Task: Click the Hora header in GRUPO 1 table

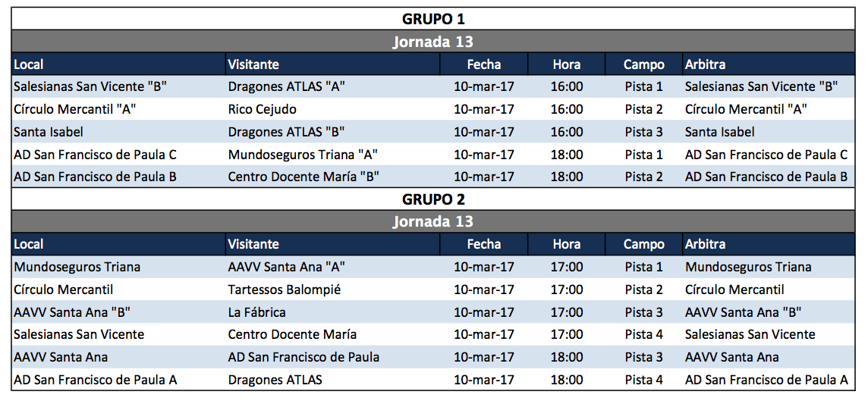Action: click(x=567, y=64)
